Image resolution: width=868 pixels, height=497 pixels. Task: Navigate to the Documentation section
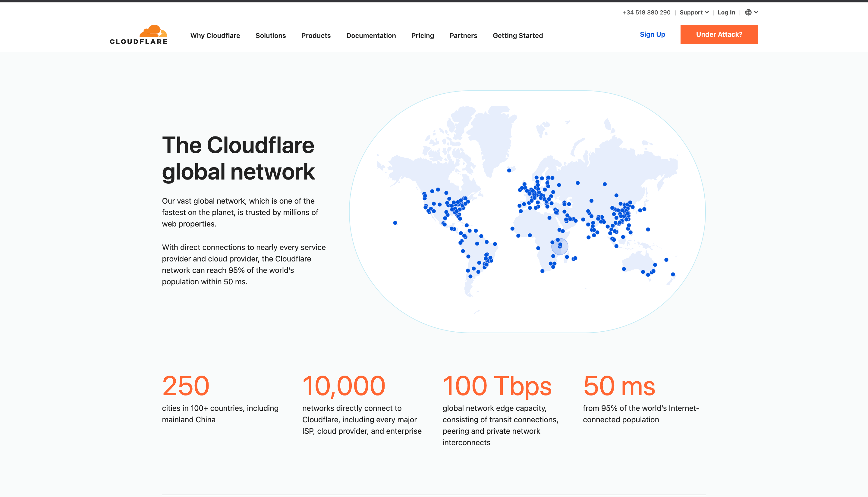point(371,36)
